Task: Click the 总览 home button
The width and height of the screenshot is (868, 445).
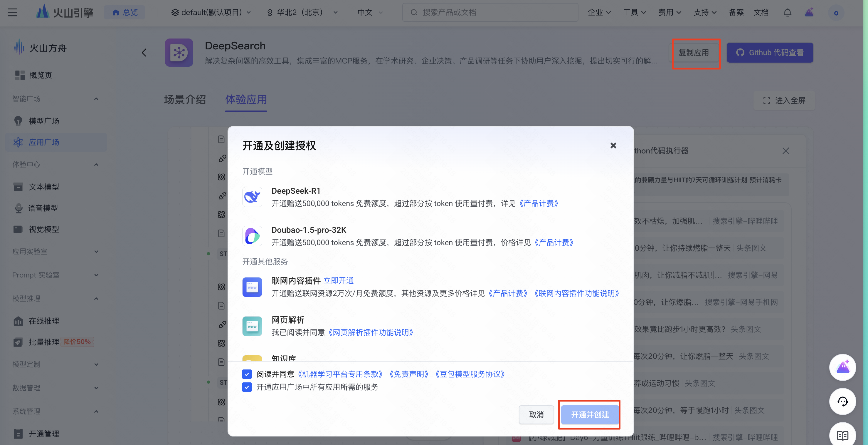Action: pyautogui.click(x=125, y=12)
